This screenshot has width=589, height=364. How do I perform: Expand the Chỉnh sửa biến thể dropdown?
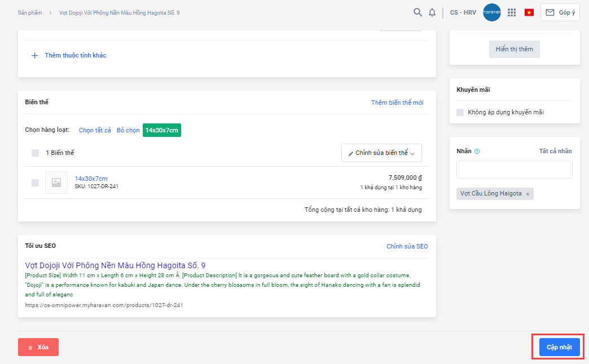tap(381, 153)
